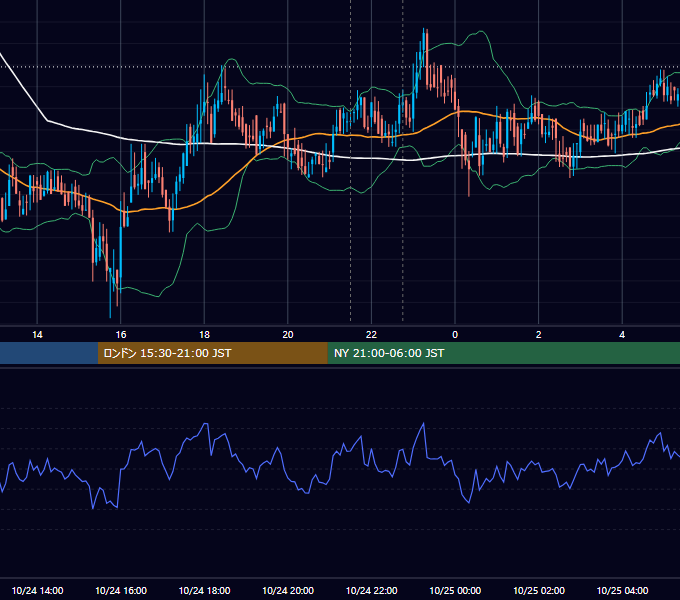Click the 0 hour label on the upper time axis
Image resolution: width=680 pixels, height=600 pixels.
click(455, 335)
